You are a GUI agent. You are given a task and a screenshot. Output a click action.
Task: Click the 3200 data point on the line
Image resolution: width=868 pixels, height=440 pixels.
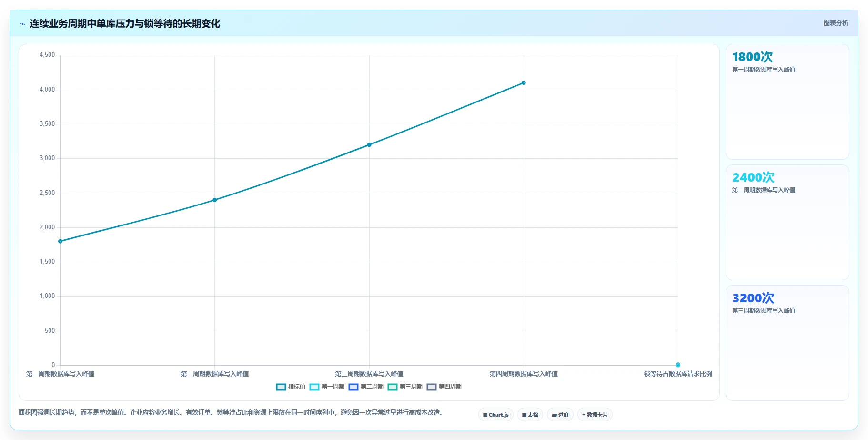(x=369, y=145)
